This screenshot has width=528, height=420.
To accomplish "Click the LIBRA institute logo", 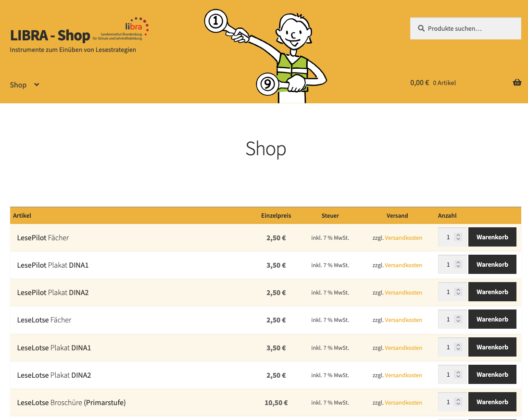I will [x=128, y=29].
